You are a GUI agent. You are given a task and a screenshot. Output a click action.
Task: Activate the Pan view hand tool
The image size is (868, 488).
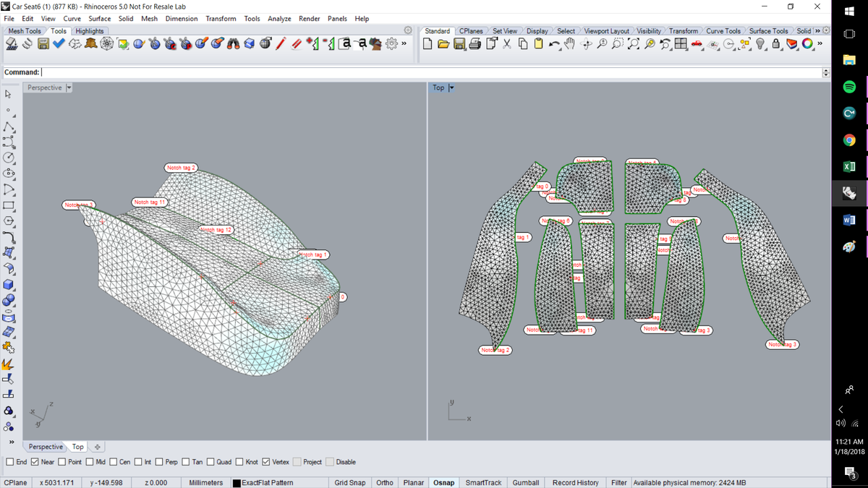[570, 44]
